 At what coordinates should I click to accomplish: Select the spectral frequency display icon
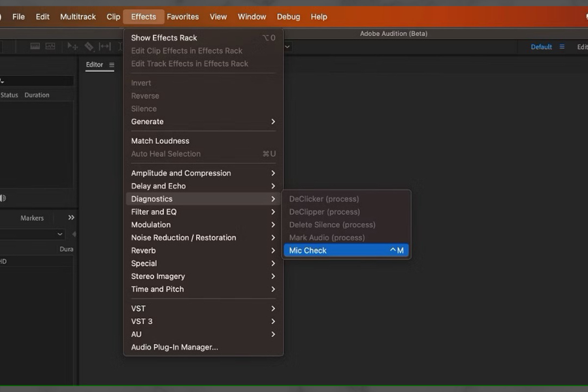pyautogui.click(x=35, y=46)
